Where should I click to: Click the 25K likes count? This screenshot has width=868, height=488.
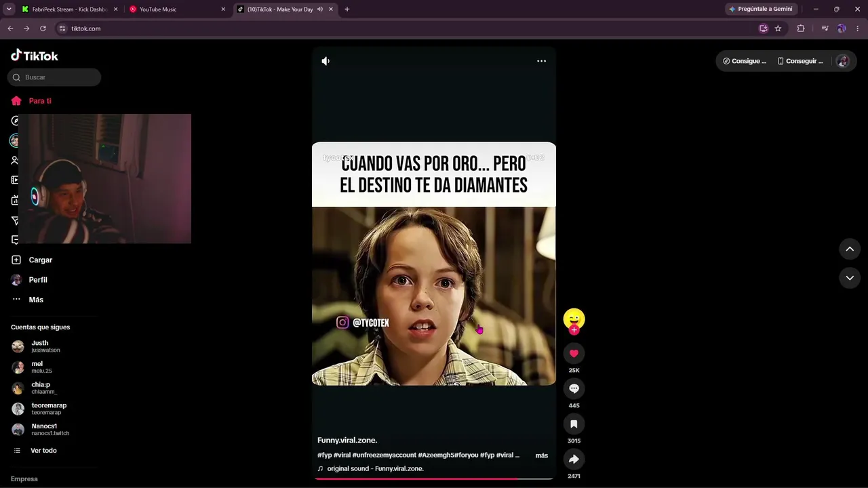point(574,371)
